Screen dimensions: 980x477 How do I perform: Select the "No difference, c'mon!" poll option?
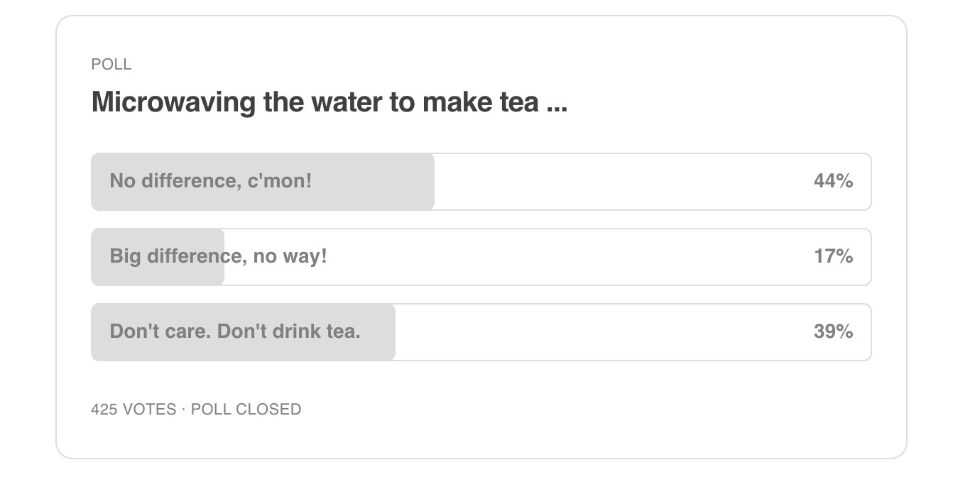[481, 182]
